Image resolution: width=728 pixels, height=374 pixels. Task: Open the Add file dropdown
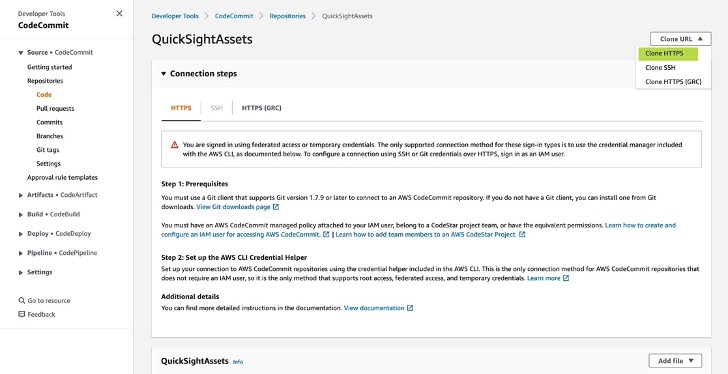675,361
